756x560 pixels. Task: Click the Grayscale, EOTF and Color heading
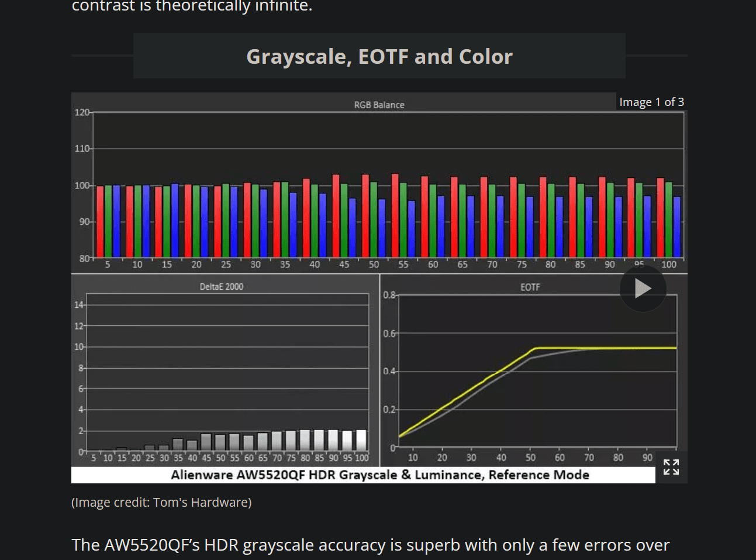[379, 56]
